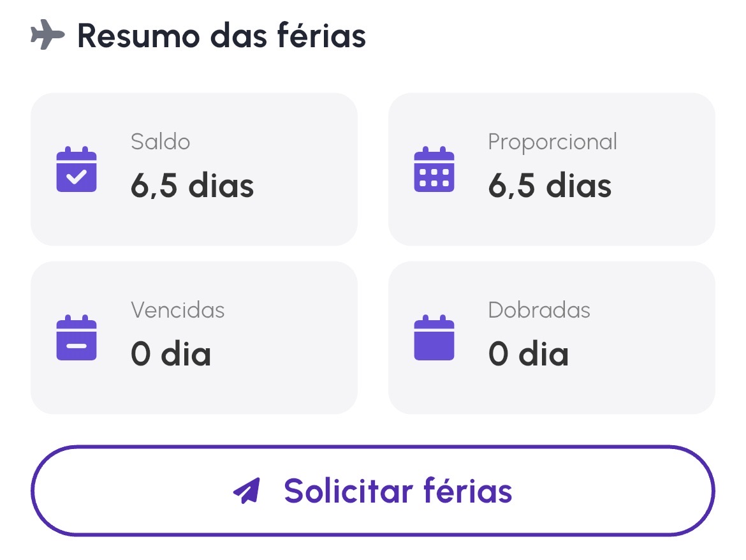Click the Proporcional label text
The height and width of the screenshot is (560, 746).
click(552, 142)
